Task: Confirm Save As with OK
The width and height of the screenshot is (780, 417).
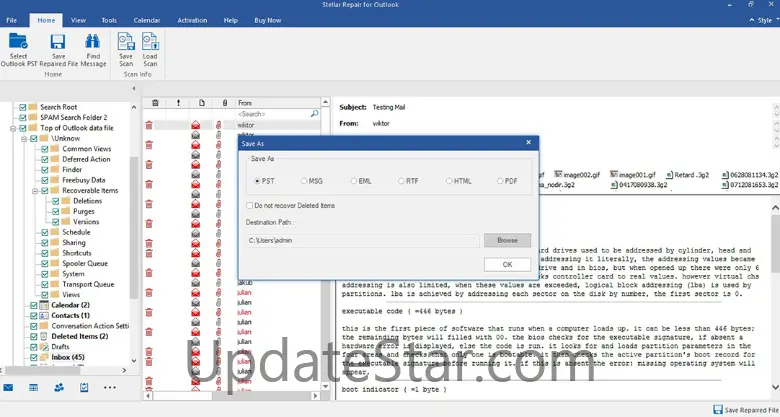Action: pyautogui.click(x=507, y=265)
